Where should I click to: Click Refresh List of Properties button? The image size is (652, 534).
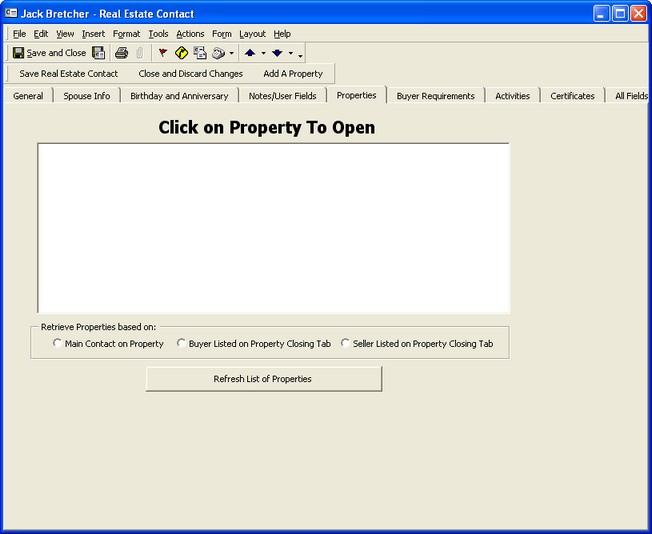point(264,379)
